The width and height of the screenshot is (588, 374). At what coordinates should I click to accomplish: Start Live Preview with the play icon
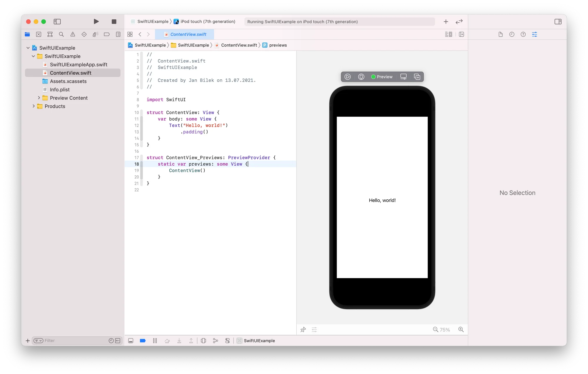click(x=348, y=77)
